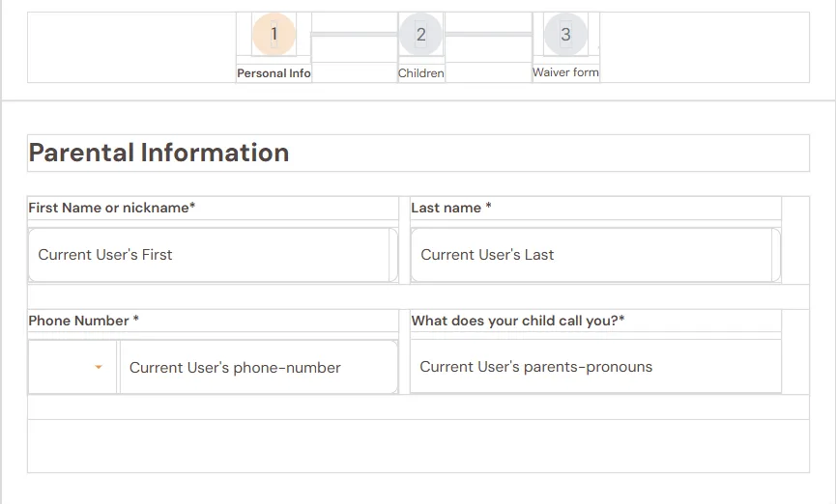Click the First Name or nickname input
Screen dimensions: 836x504
click(x=213, y=255)
